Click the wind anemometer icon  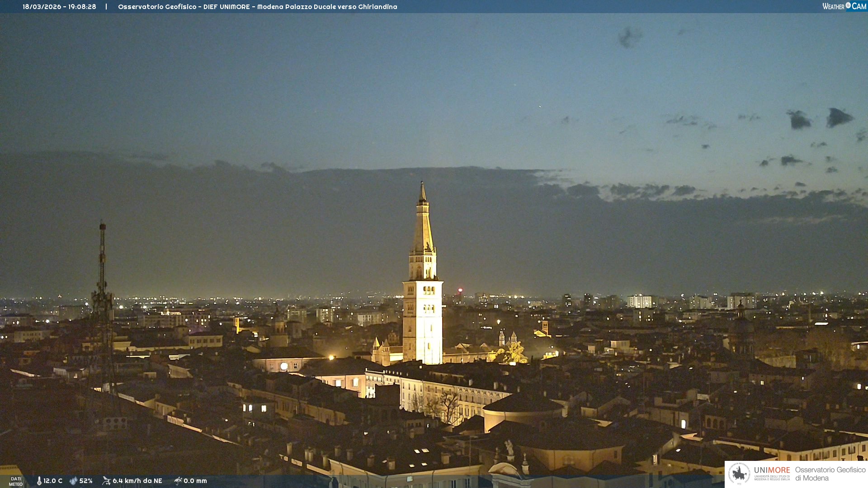tap(106, 481)
